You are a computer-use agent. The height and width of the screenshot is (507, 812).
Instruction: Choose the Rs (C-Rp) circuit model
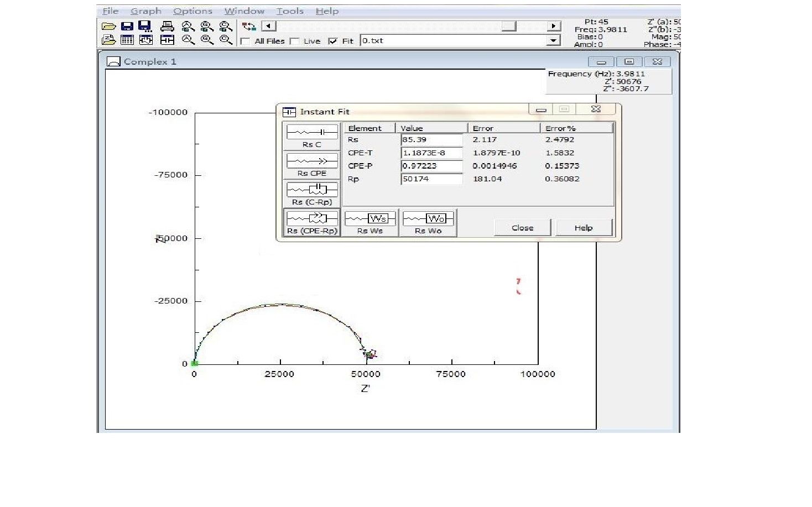click(x=312, y=194)
